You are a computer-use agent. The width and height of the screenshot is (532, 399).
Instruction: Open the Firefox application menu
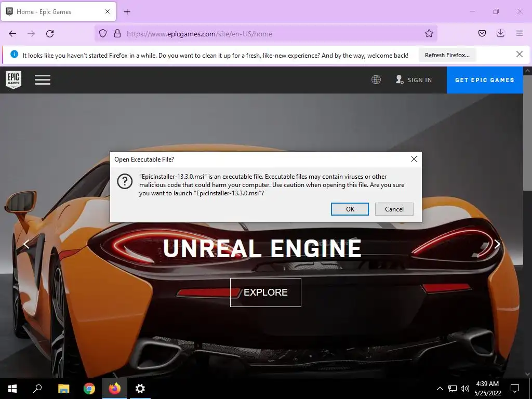[x=519, y=34]
